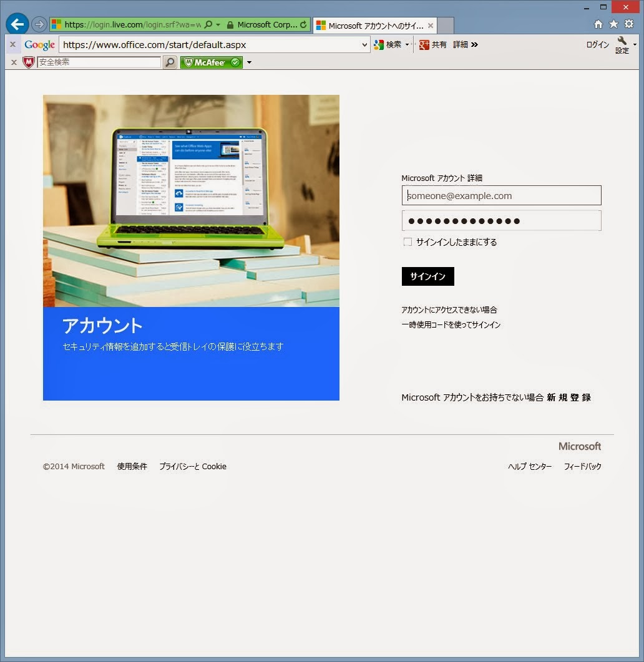Click the サインイン sign-in button

pos(428,276)
